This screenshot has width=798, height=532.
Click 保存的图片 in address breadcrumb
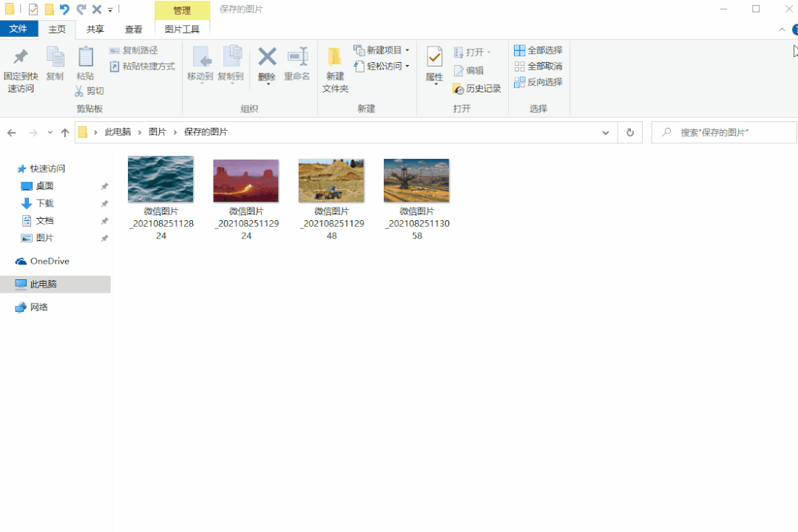tap(206, 132)
